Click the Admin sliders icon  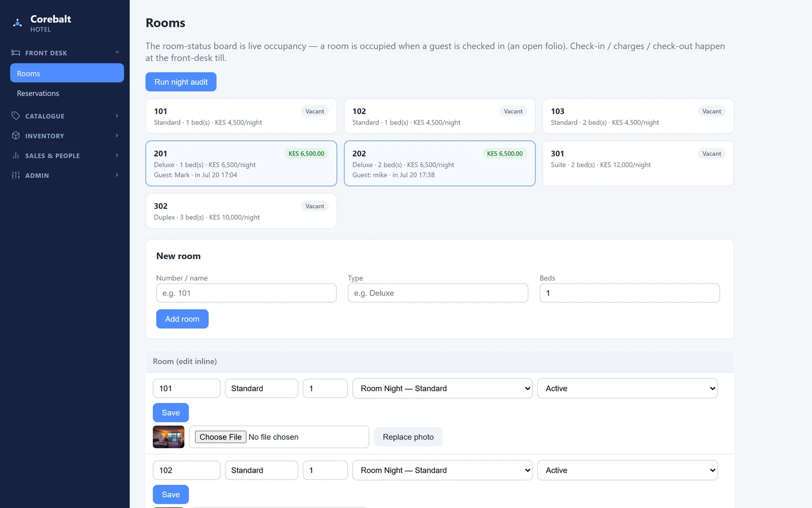point(16,175)
